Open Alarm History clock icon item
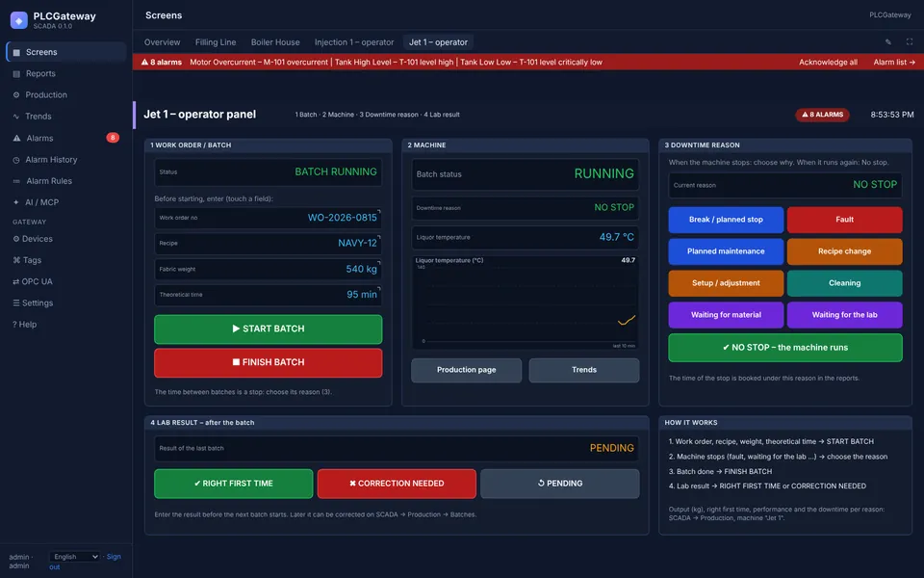The image size is (924, 578). point(16,160)
